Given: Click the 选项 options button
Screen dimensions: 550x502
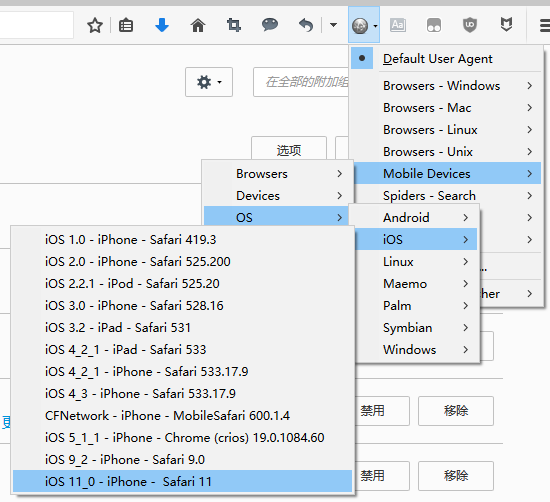Looking at the screenshot, I should pyautogui.click(x=289, y=150).
